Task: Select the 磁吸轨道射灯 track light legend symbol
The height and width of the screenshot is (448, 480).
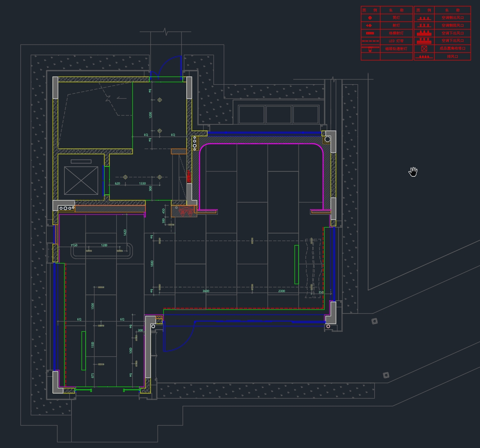Action: [x=370, y=49]
